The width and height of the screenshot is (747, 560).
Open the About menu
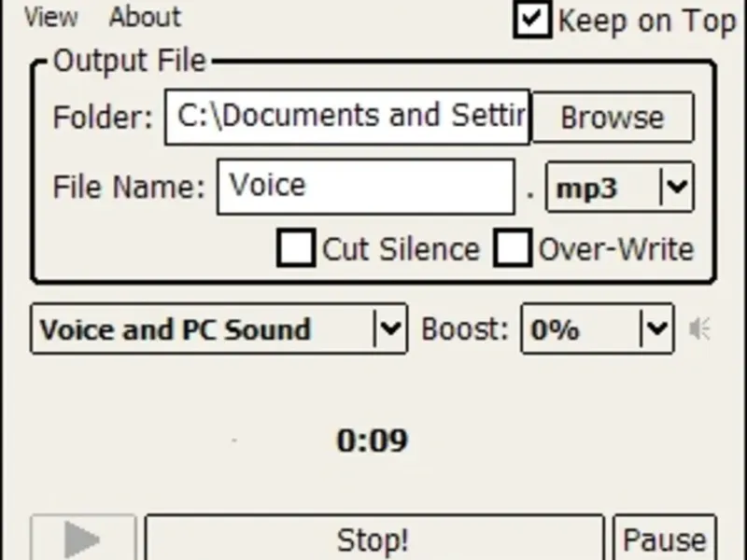pyautogui.click(x=145, y=17)
